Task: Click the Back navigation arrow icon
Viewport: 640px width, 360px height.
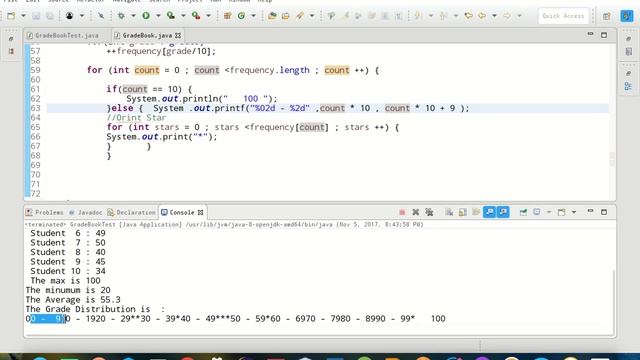Action: tap(482, 16)
